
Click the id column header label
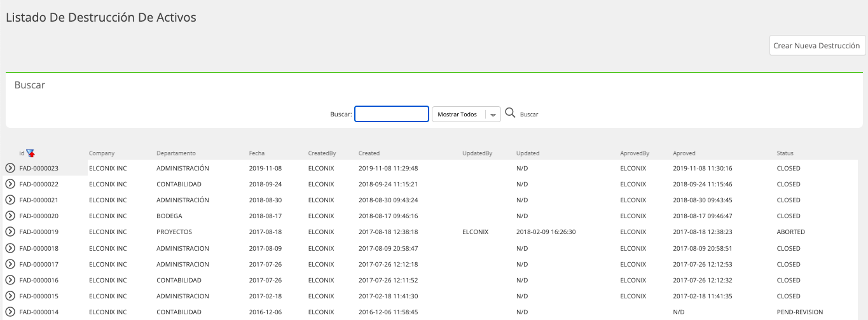pyautogui.click(x=22, y=153)
